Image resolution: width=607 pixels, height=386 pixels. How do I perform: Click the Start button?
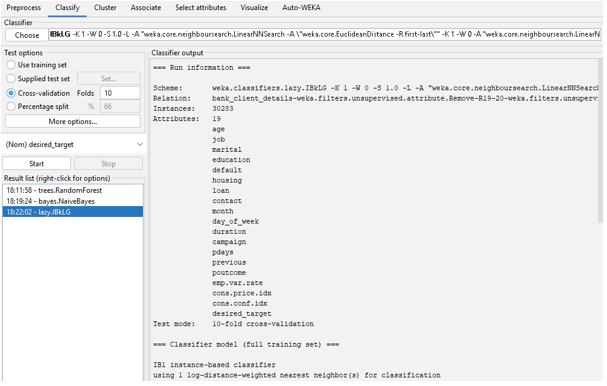click(37, 164)
